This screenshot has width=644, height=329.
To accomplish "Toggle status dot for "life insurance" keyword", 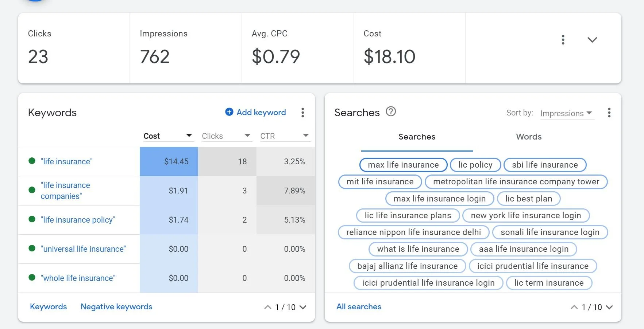I will (x=32, y=161).
